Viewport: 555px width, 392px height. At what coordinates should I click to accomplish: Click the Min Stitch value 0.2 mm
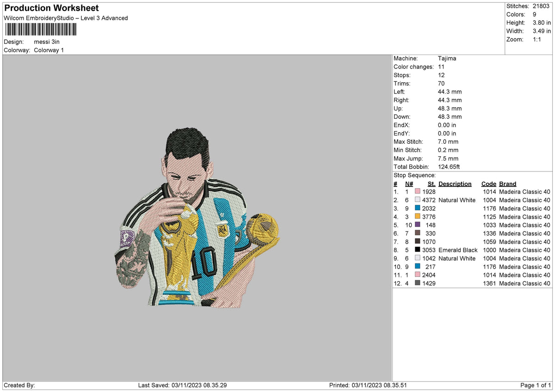(448, 150)
